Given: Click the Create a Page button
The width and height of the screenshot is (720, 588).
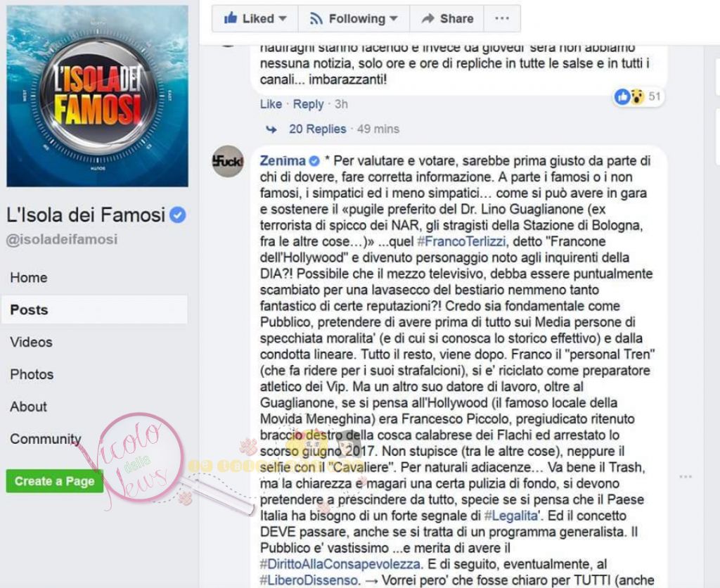Looking at the screenshot, I should [x=55, y=481].
